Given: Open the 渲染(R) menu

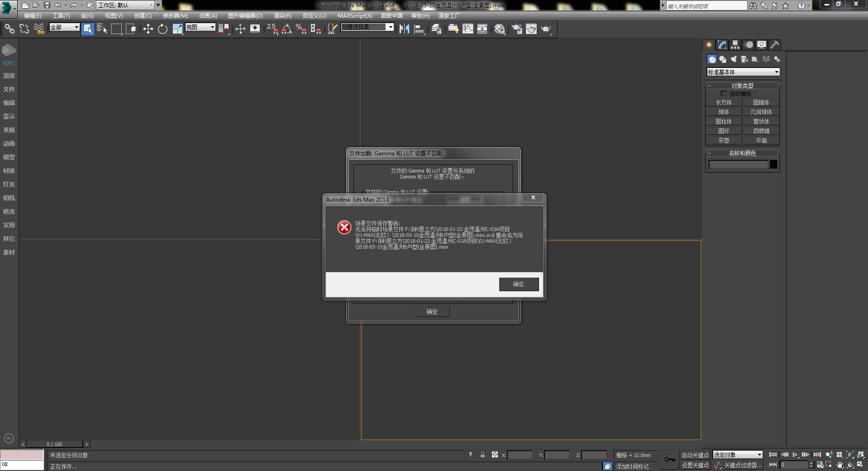Looking at the screenshot, I should 282,16.
